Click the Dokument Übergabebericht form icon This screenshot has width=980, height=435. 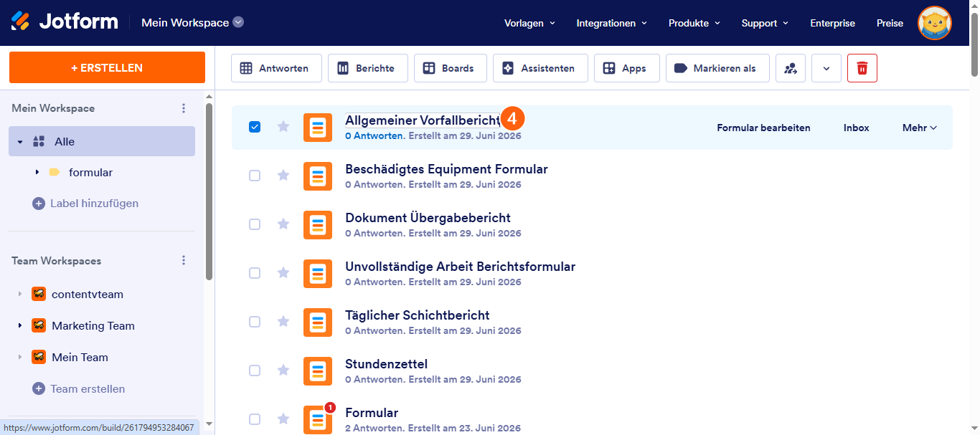point(318,225)
